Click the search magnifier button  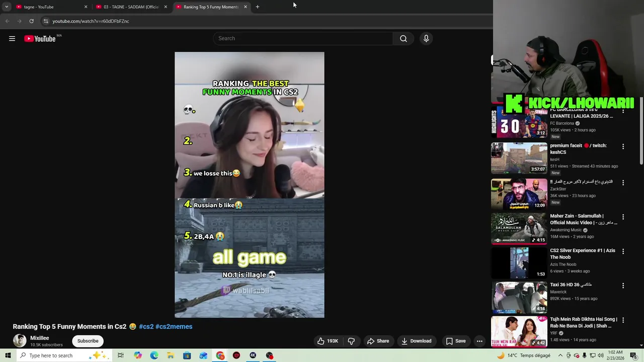point(404,39)
